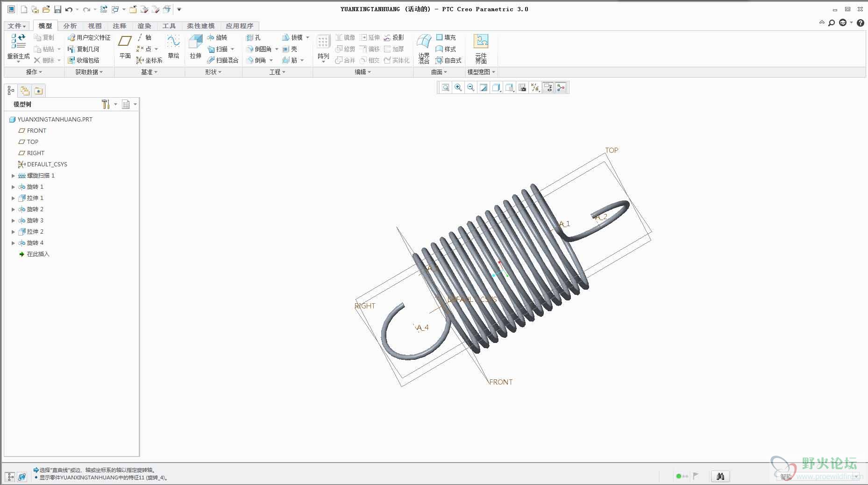Open the 基准 group dropdown
The height and width of the screenshot is (485, 868).
[149, 72]
